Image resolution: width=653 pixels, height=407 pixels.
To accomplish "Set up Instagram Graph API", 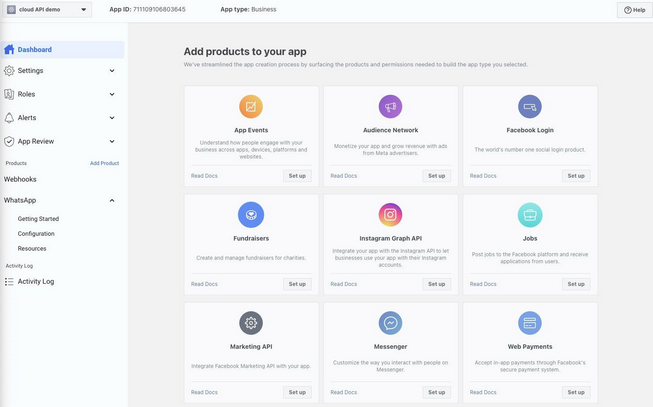I will point(436,284).
